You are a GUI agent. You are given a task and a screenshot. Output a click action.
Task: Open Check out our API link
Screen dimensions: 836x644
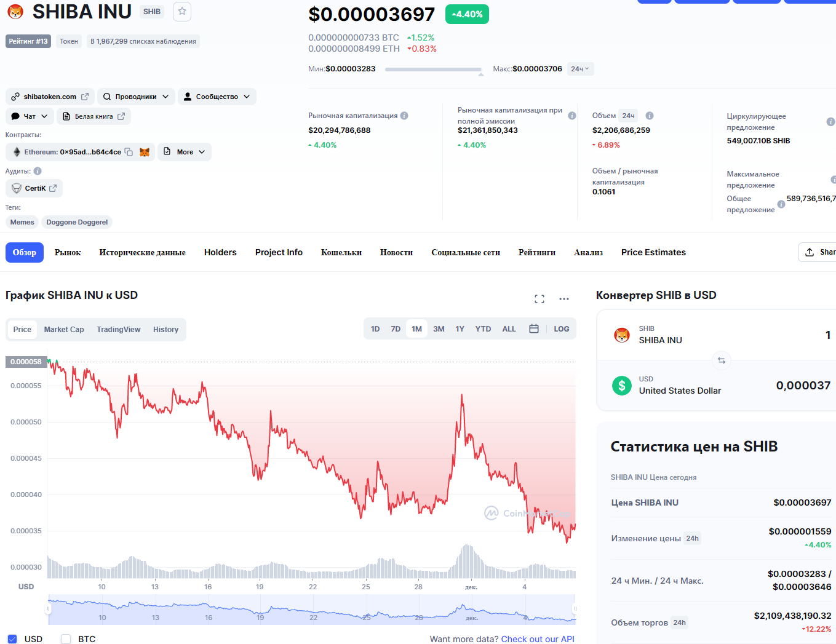(538, 639)
